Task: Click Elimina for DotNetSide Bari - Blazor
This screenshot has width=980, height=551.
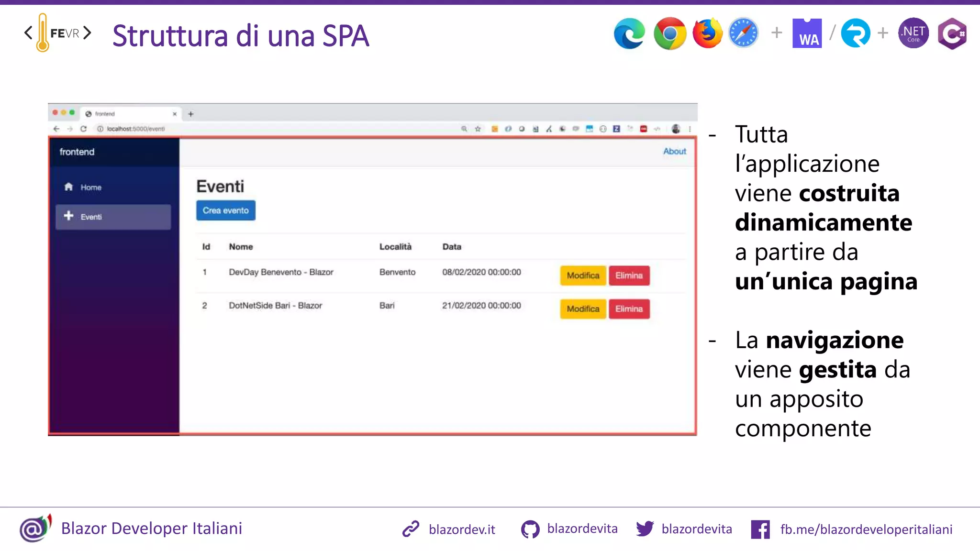Action: pos(629,309)
